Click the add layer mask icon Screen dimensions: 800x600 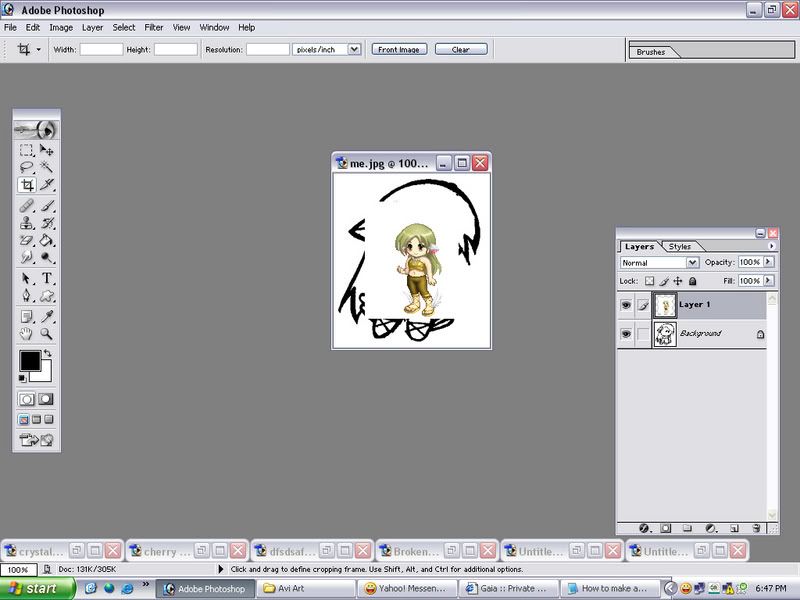(x=665, y=528)
